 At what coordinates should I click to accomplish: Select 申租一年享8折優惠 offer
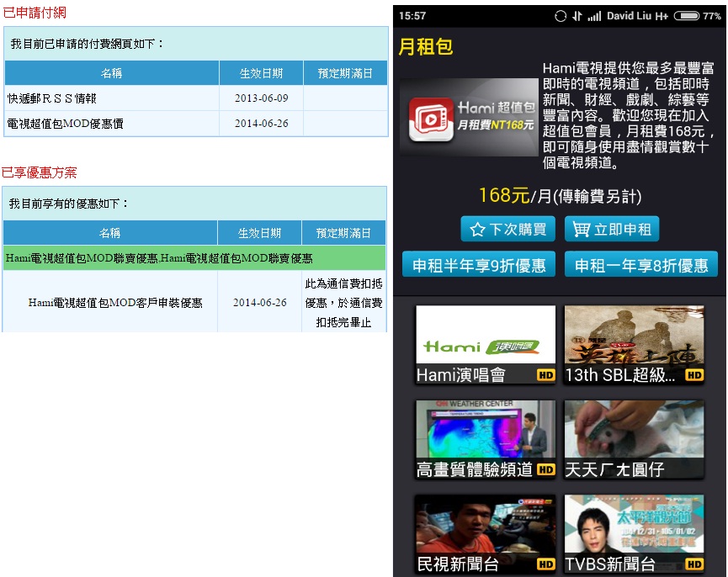point(641,264)
